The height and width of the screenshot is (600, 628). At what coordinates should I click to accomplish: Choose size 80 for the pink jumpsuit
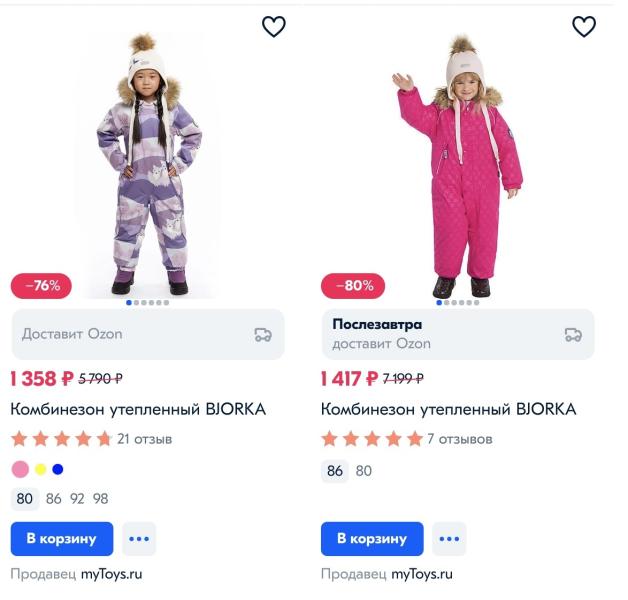[x=363, y=471]
